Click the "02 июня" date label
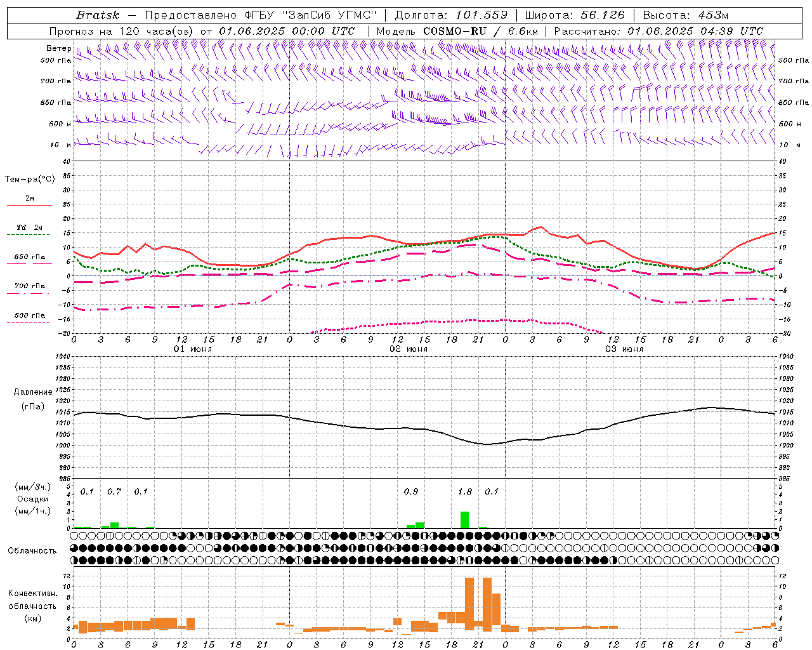812x650 pixels. 409,349
